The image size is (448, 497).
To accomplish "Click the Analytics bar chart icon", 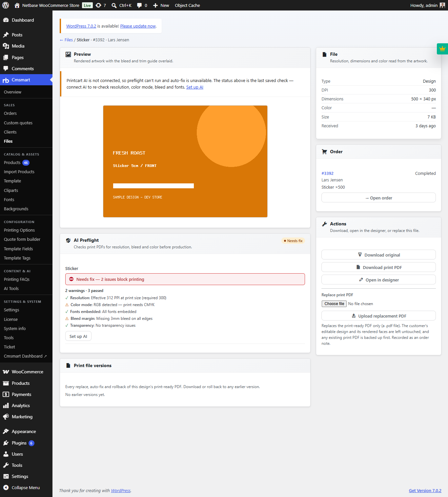I will coord(6,405).
